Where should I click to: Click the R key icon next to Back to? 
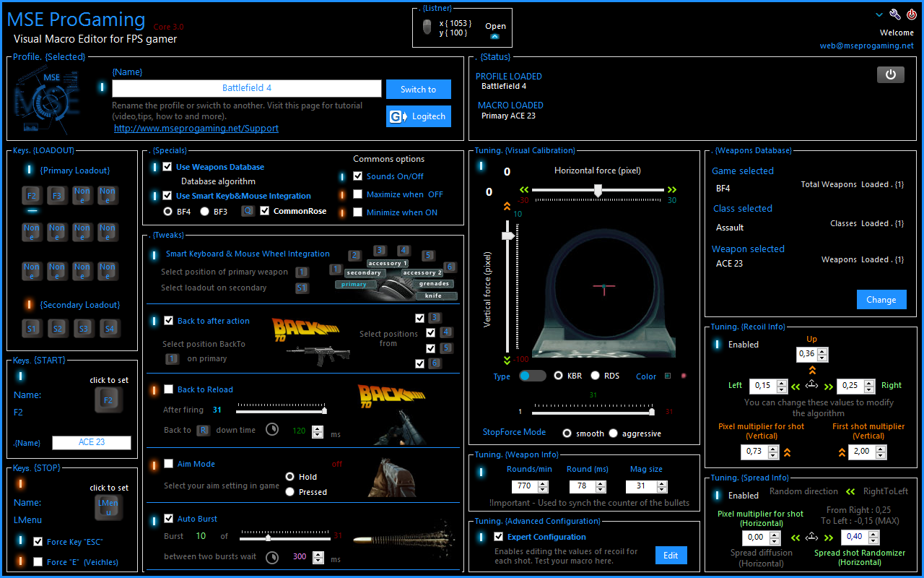(204, 430)
